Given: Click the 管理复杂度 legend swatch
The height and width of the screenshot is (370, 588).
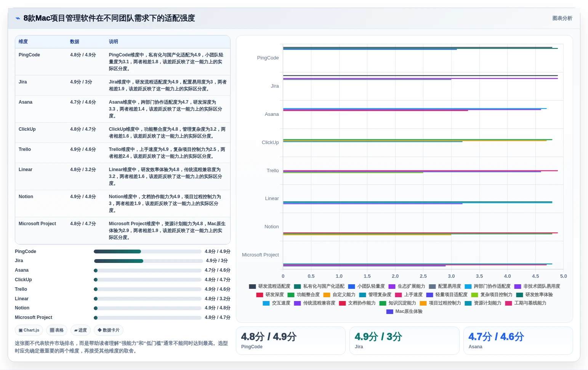Looking at the screenshot, I should (362, 295).
